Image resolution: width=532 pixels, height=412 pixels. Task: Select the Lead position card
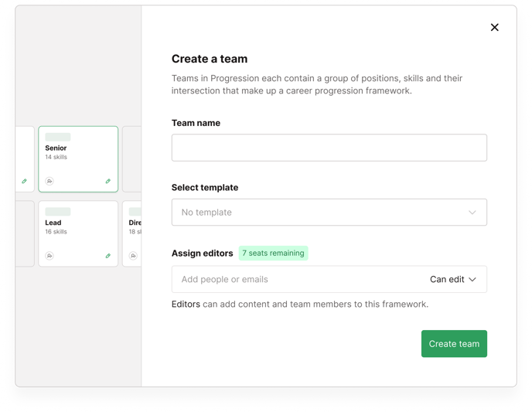[x=78, y=233]
